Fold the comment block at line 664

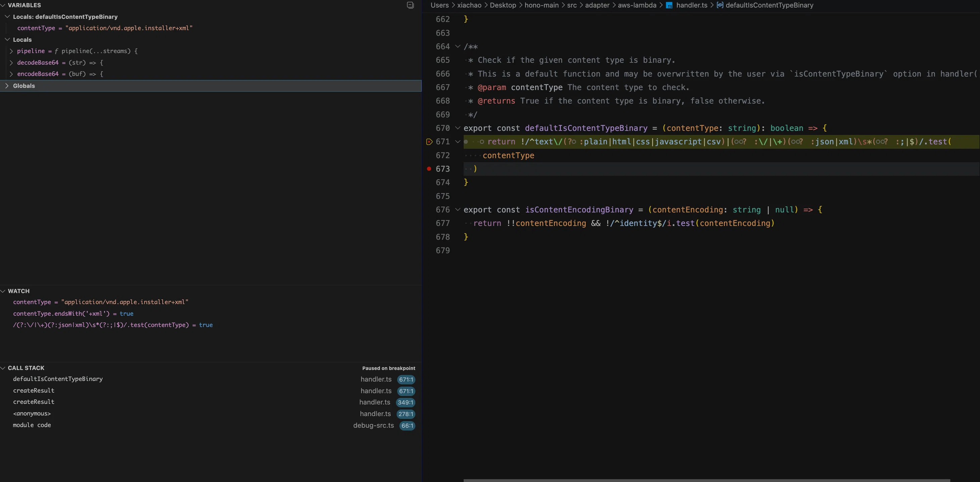point(458,46)
